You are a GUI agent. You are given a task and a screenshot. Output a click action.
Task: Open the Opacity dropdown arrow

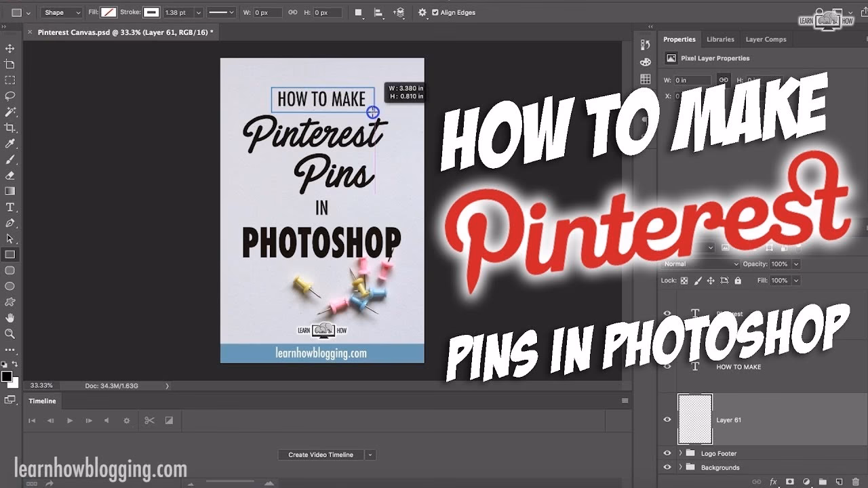[795, 264]
